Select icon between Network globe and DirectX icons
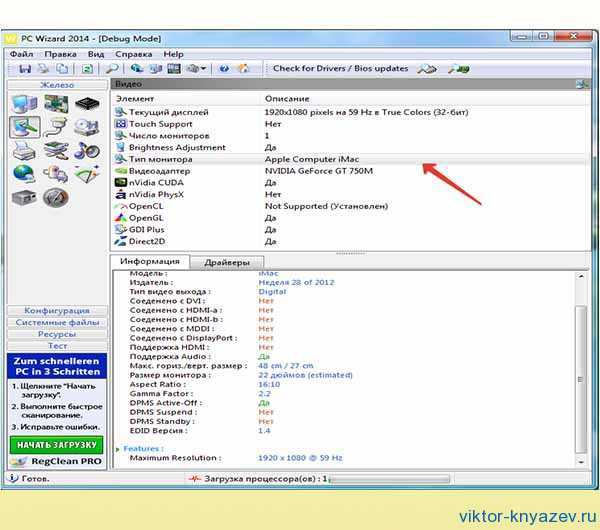600x530 pixels. [56, 174]
